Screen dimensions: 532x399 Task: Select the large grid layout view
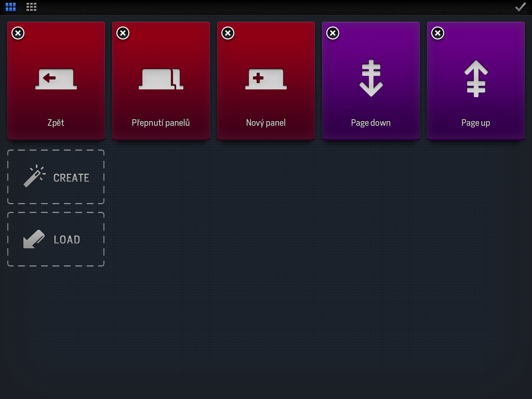point(11,7)
